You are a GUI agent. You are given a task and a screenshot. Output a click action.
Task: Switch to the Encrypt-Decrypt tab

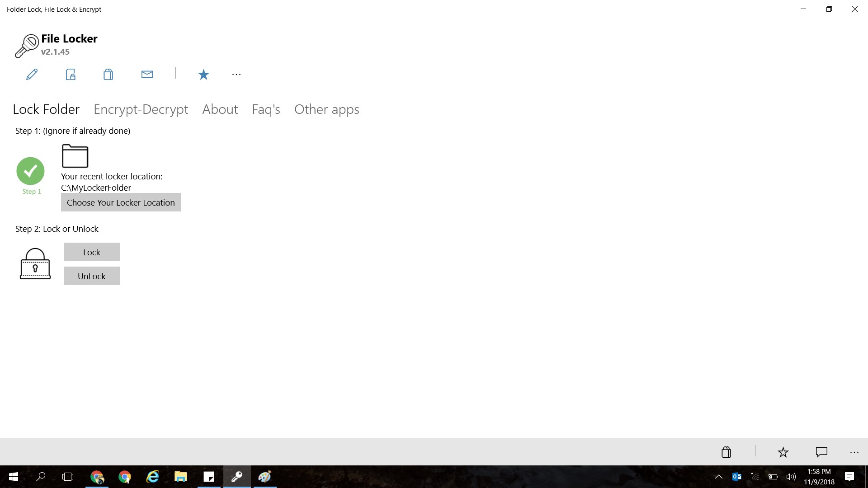[141, 109]
